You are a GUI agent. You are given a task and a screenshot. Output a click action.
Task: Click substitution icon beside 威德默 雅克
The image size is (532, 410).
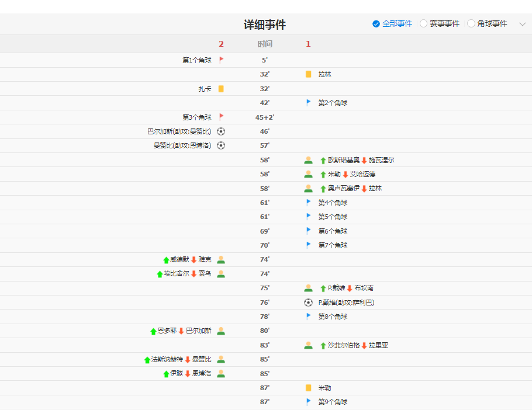pos(221,259)
